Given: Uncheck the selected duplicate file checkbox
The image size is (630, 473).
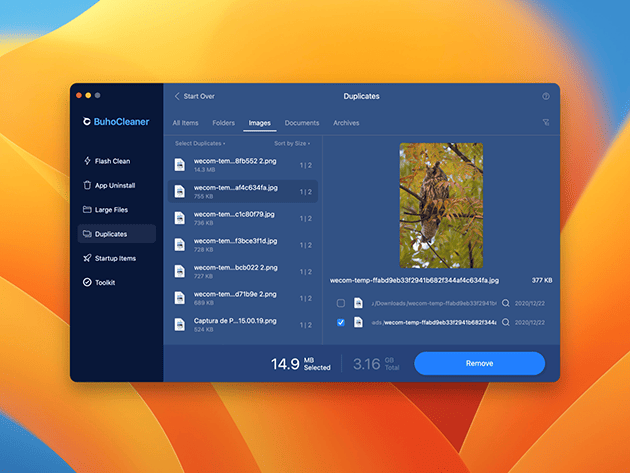Looking at the screenshot, I should pyautogui.click(x=341, y=323).
